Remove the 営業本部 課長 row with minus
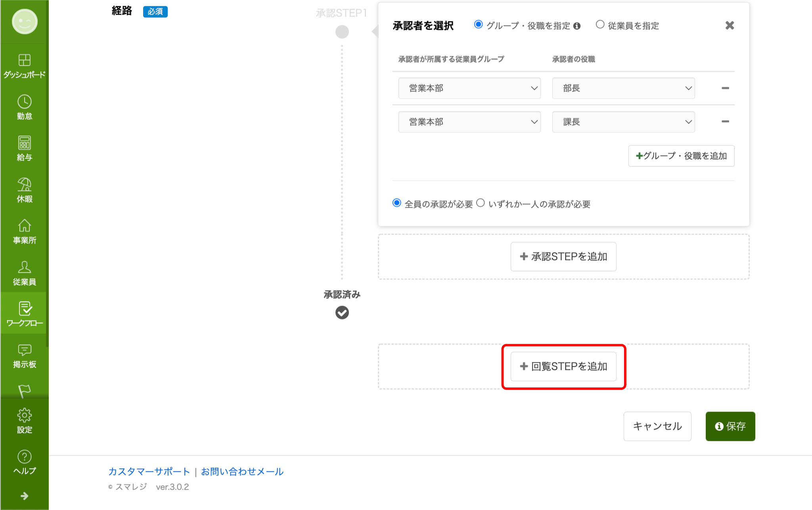This screenshot has height=510, width=812. coord(725,121)
